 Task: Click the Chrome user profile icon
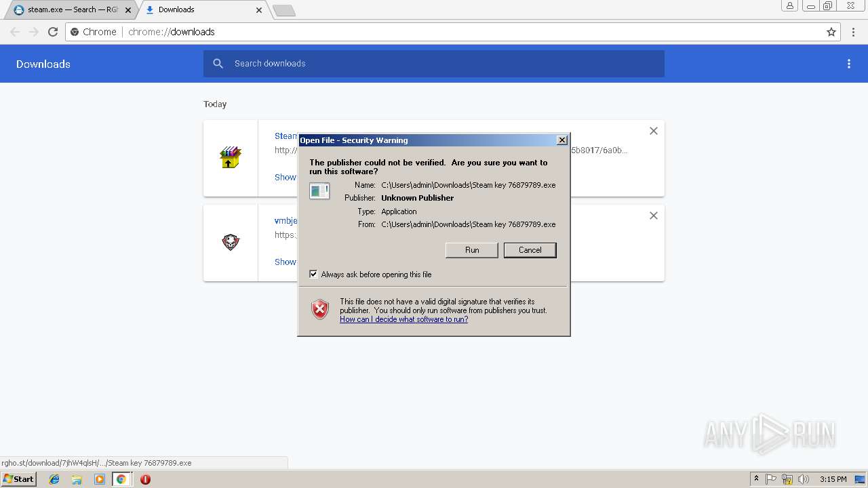790,5
